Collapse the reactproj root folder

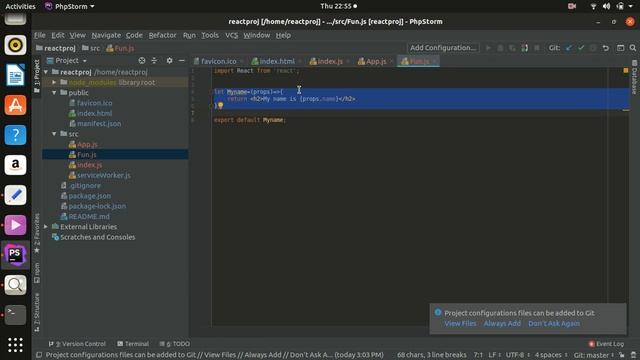pos(46,72)
